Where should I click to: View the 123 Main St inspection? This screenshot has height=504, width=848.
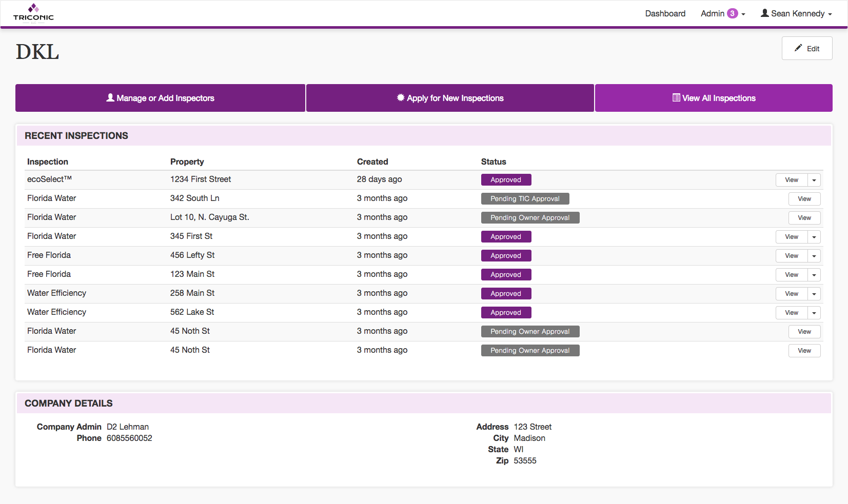pyautogui.click(x=792, y=275)
